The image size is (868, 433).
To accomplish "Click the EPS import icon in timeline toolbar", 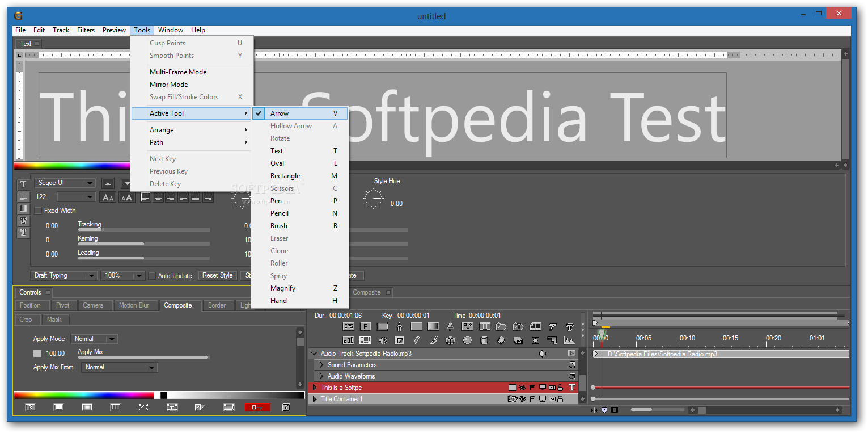I will (349, 326).
